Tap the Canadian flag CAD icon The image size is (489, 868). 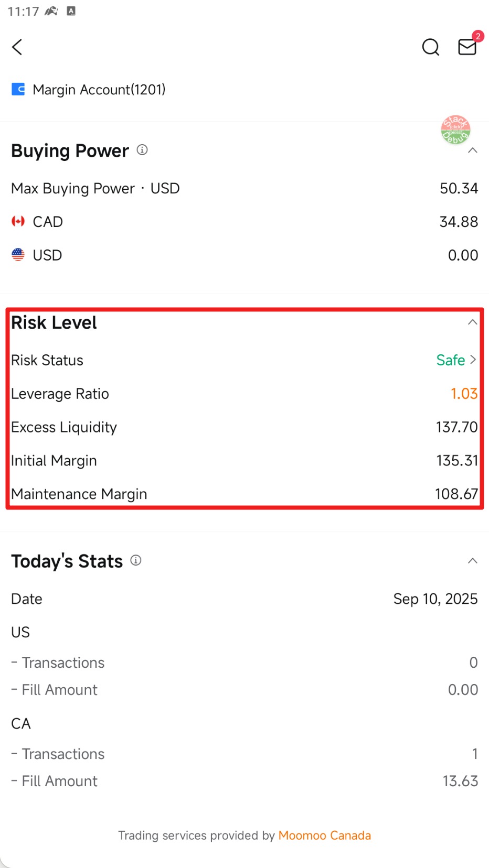click(18, 222)
